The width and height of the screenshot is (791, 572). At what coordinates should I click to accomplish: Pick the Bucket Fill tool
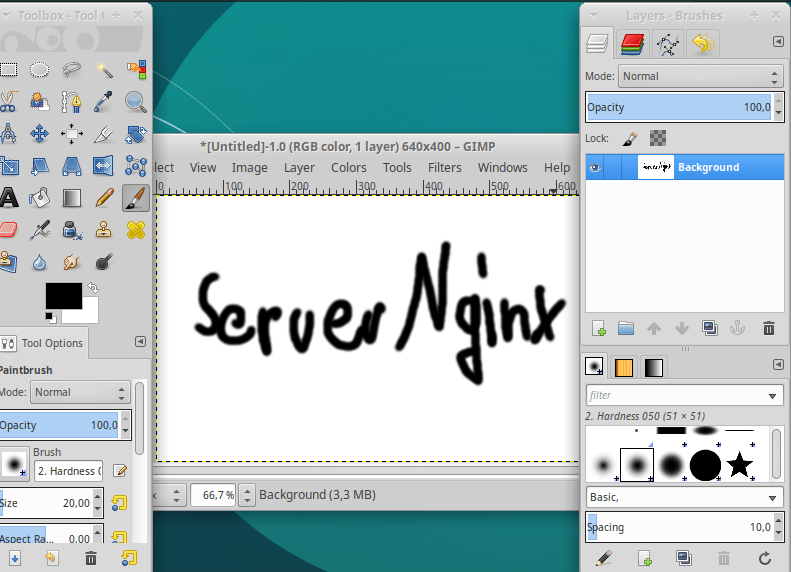click(x=40, y=198)
